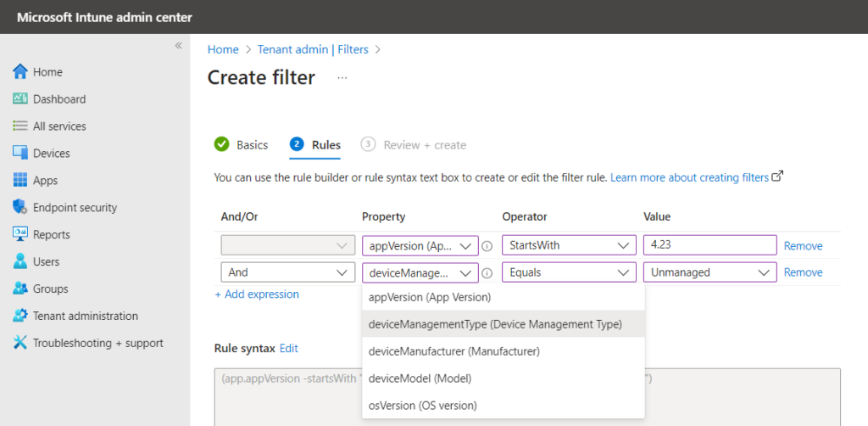Click the info icon beside appVersion property
The image size is (868, 426).
(x=487, y=246)
